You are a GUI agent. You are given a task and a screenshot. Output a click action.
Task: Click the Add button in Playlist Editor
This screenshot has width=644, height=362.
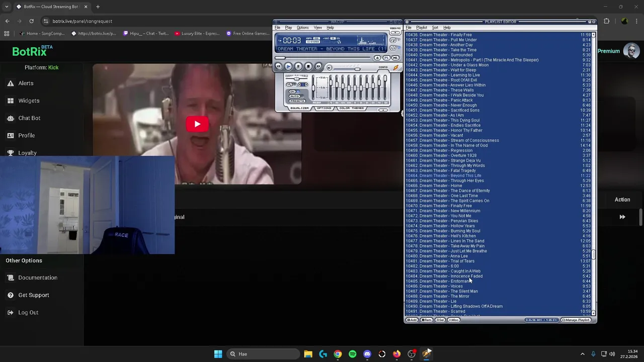pos(412,320)
